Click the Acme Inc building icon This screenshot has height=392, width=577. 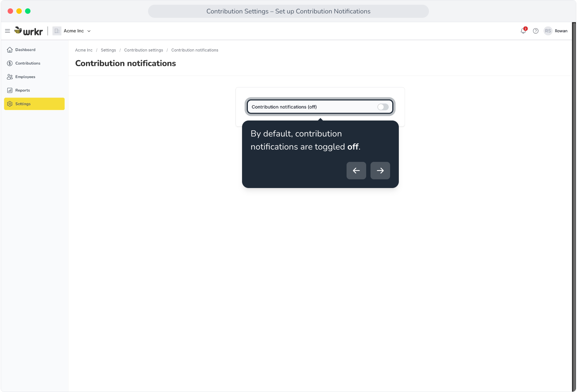tap(57, 31)
